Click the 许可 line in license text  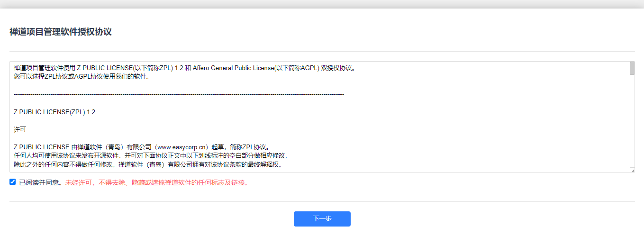click(20, 129)
